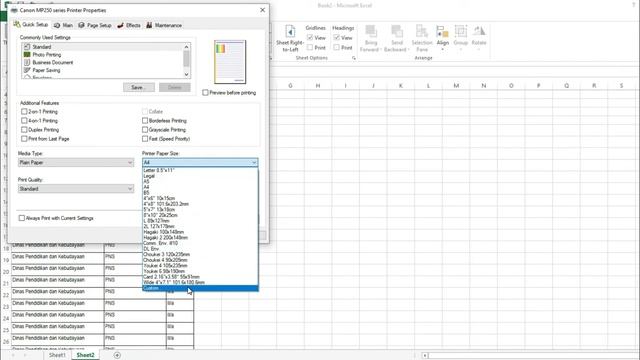This screenshot has width=640, height=360.
Task: Open Sheet Options dialog launcher
Action: pyautogui.click(x=353, y=58)
